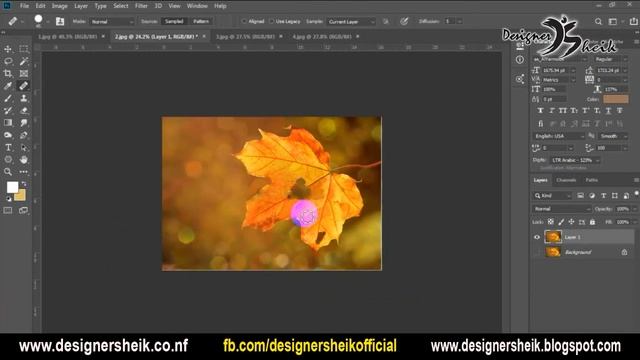Open the Edit Toolbar three-dots menu
Screen dimensions: 640x360
coord(24,172)
